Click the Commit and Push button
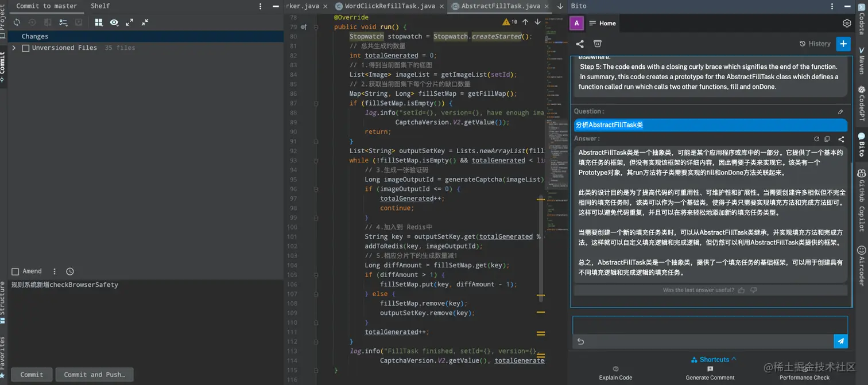Screen dimensions: 868x385 [94, 375]
